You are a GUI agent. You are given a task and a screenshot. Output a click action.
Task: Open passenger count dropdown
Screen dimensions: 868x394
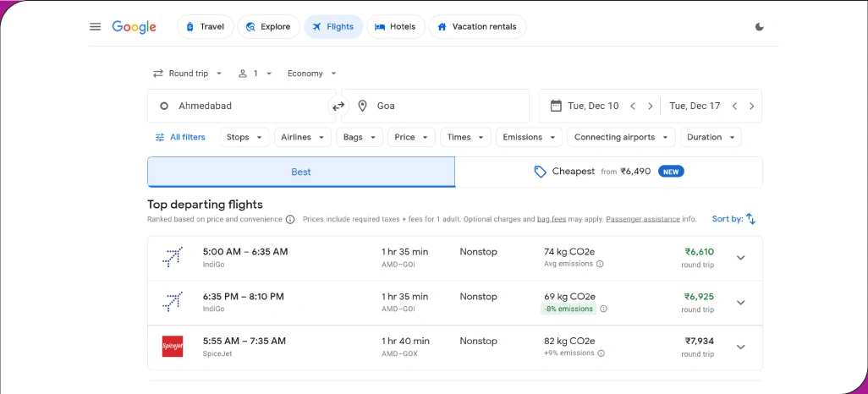click(255, 74)
